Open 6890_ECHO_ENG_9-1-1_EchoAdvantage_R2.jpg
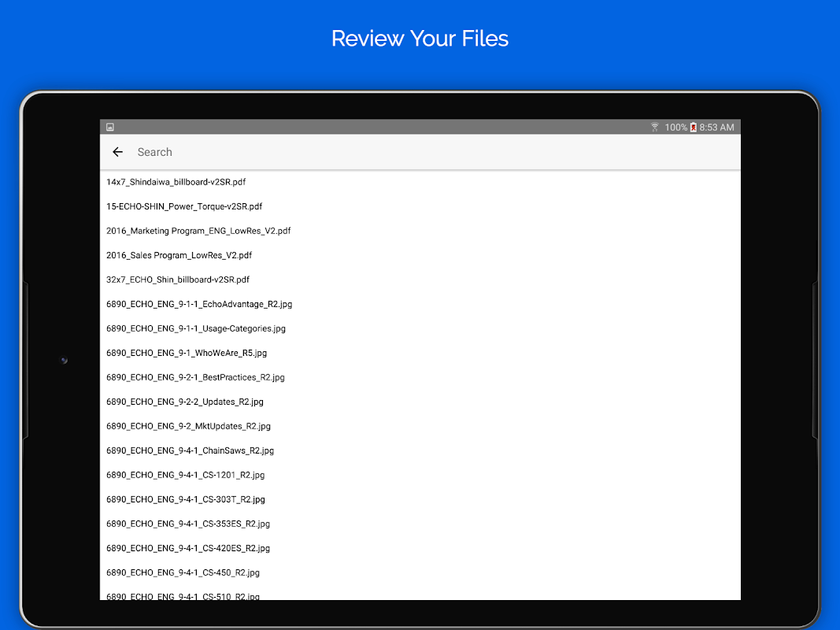The width and height of the screenshot is (840, 630). 420,304
